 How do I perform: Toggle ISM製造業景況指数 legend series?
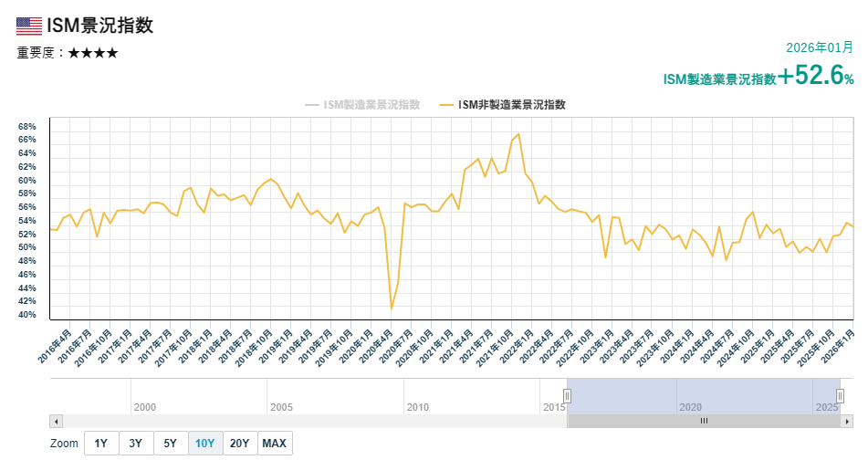click(362, 105)
